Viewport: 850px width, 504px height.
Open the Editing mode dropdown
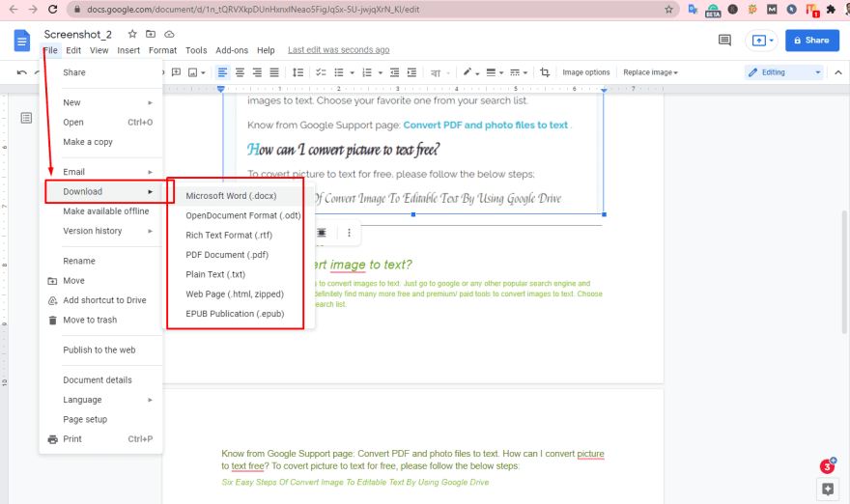(784, 72)
